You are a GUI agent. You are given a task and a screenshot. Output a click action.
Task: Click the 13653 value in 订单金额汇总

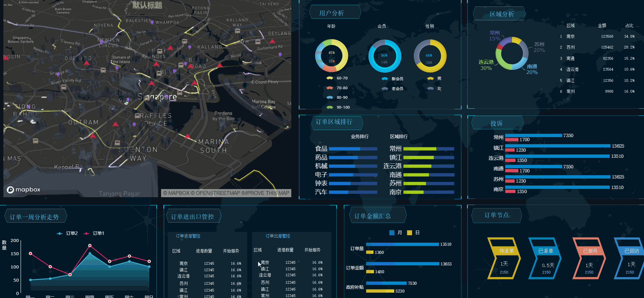[x=446, y=264]
